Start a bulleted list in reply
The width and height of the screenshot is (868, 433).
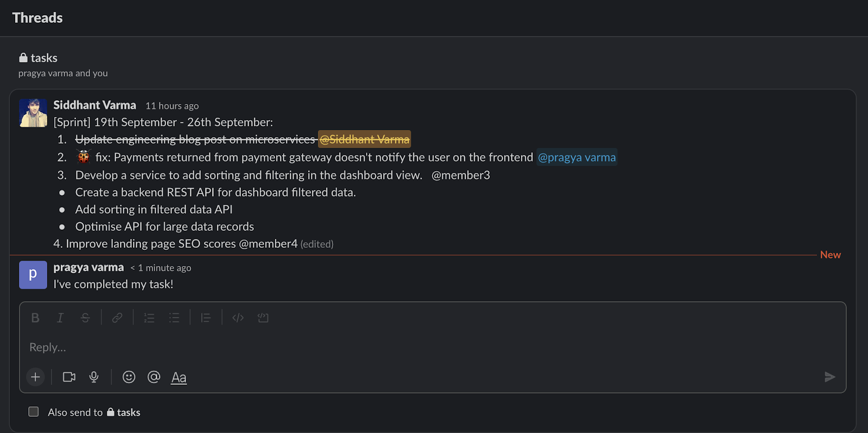point(174,318)
